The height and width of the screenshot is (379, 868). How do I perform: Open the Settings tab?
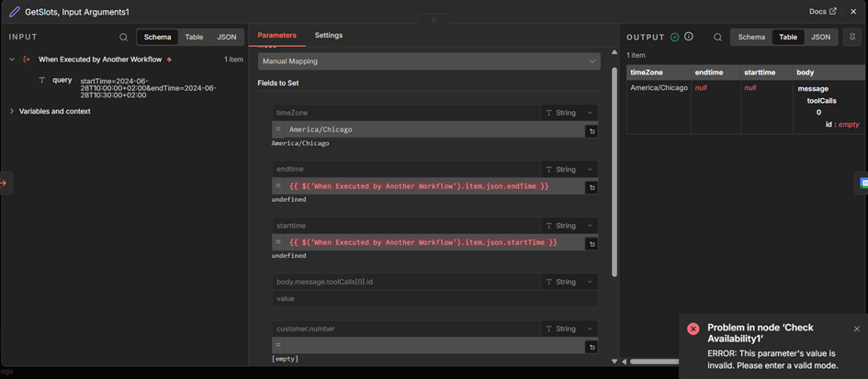pos(328,36)
